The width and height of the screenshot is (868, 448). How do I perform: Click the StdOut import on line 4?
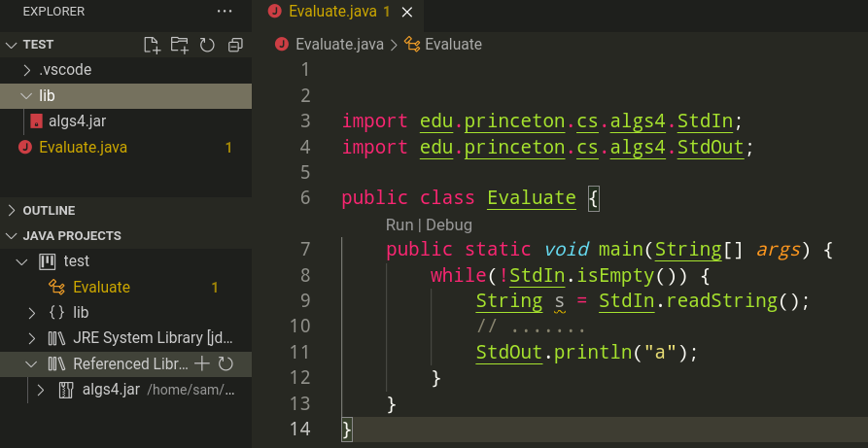[x=711, y=148]
